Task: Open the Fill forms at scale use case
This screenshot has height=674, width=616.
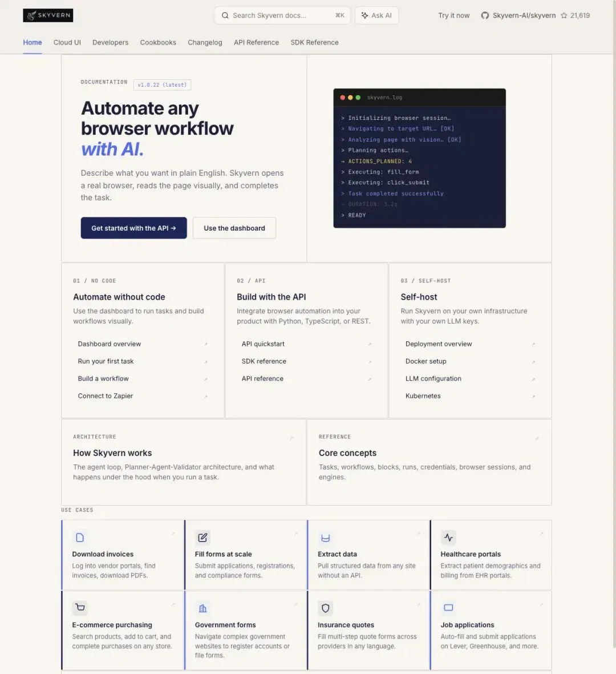Action: click(246, 555)
